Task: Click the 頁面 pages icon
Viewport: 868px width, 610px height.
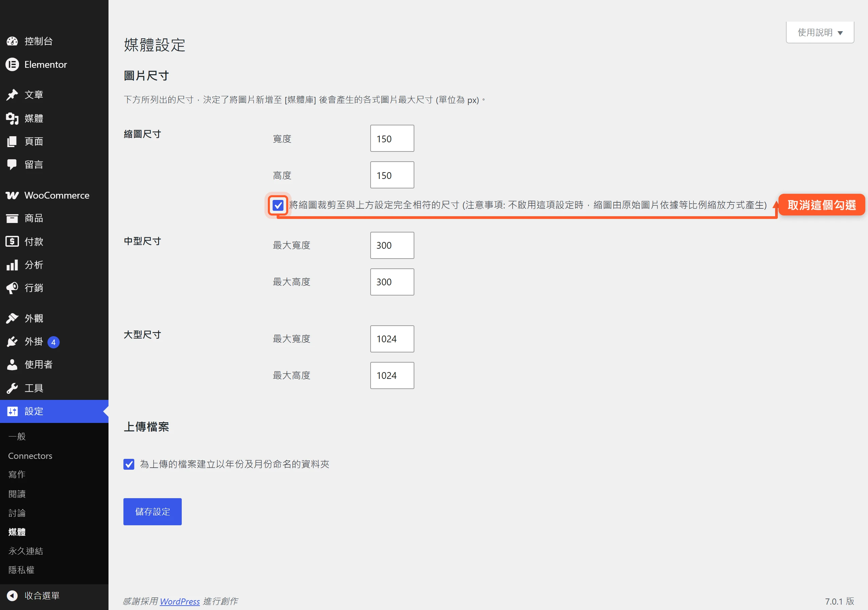Action: (12, 141)
